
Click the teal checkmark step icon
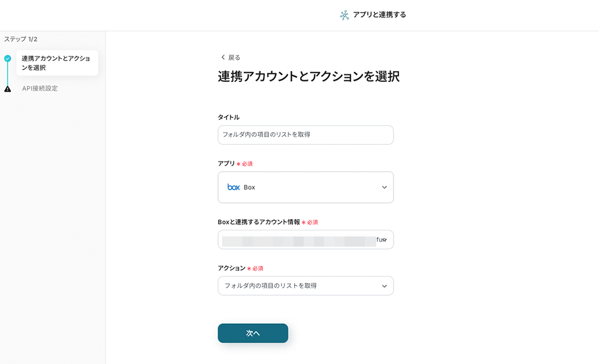(x=8, y=59)
